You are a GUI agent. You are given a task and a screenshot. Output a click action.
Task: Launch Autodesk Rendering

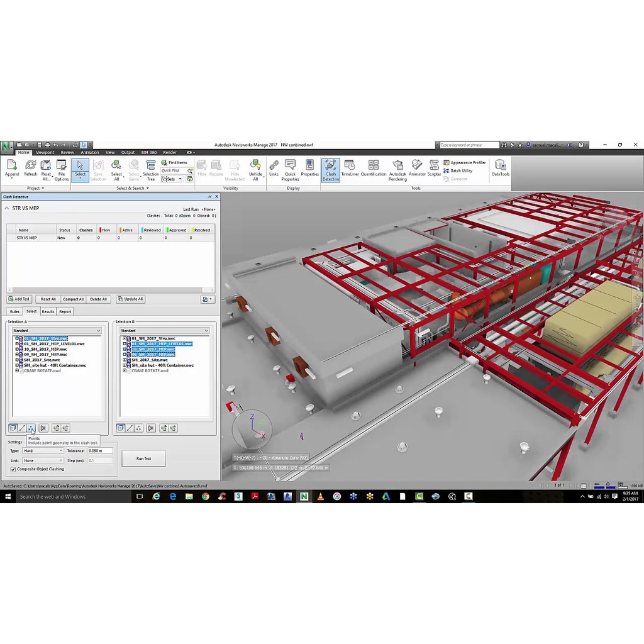click(397, 170)
